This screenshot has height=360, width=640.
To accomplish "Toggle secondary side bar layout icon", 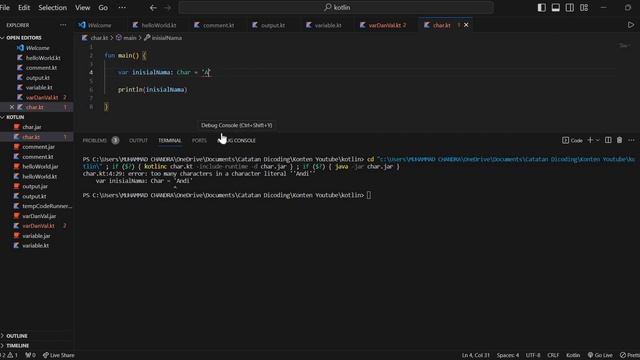I will coord(570,7).
